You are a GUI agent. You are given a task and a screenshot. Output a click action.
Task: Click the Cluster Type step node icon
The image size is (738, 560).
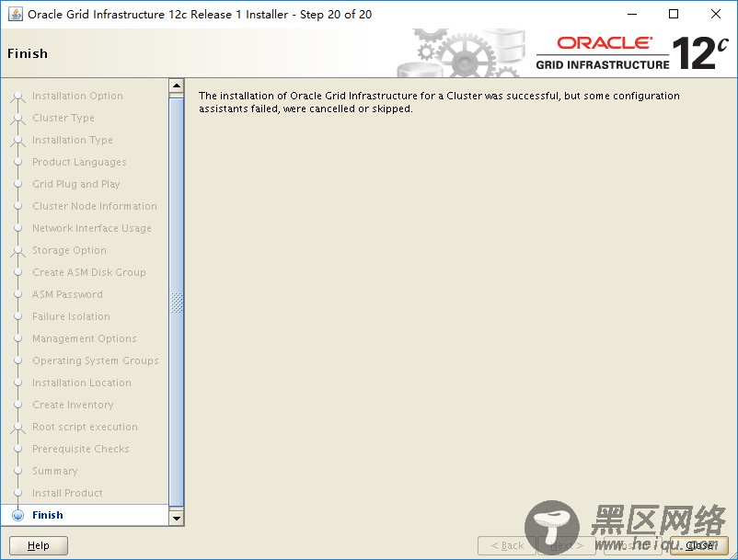(17, 120)
